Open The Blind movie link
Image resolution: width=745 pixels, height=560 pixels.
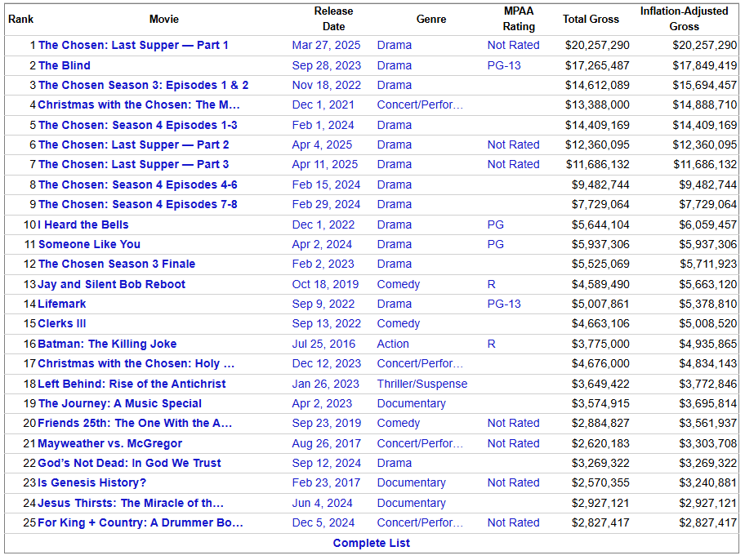click(x=65, y=65)
